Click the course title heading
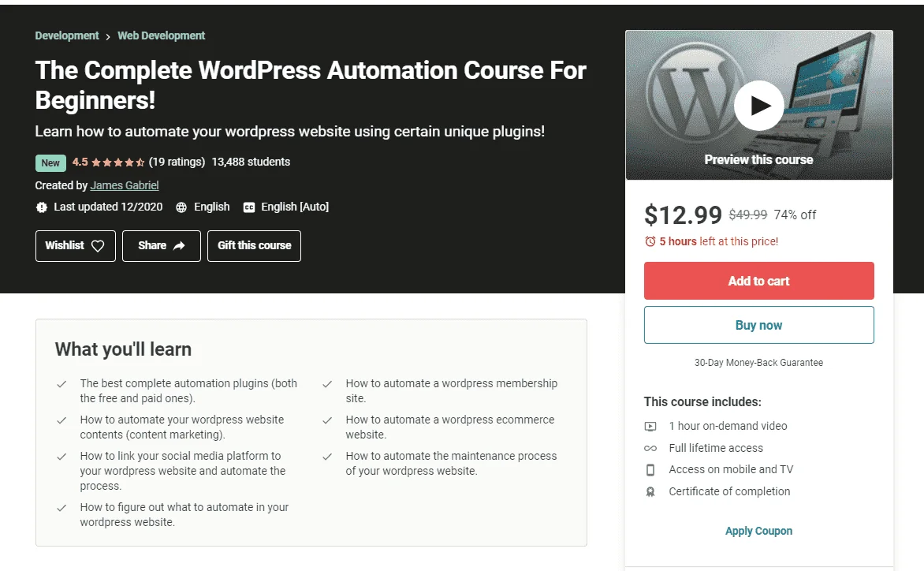Viewport: 924px width, 571px height. coord(311,85)
